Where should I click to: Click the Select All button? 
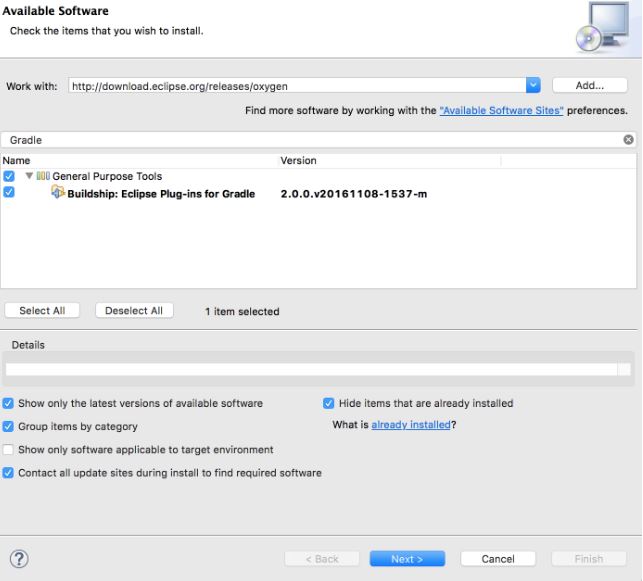[x=42, y=310]
